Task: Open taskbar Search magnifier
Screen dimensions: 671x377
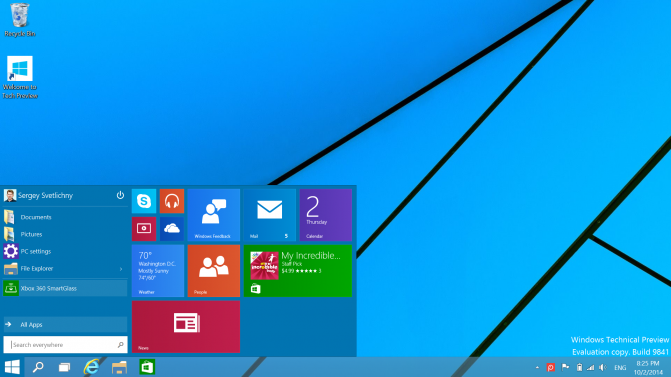Action: [38, 367]
